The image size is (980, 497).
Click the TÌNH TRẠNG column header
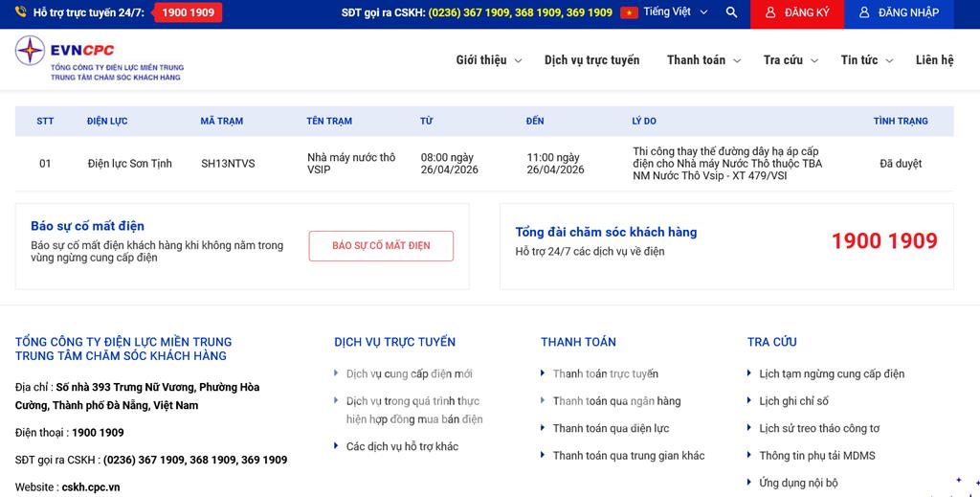click(x=900, y=122)
